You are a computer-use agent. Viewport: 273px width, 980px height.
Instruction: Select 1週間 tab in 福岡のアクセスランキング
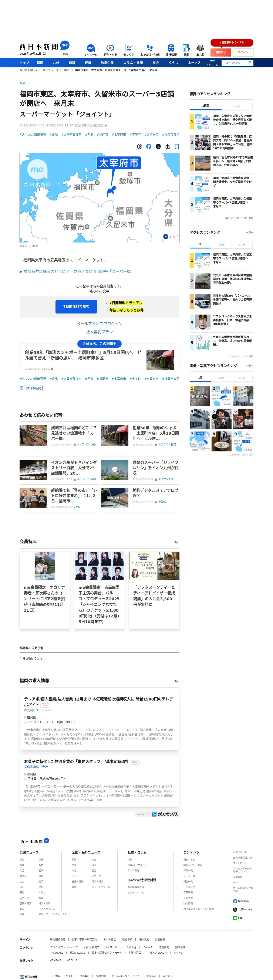(x=206, y=106)
